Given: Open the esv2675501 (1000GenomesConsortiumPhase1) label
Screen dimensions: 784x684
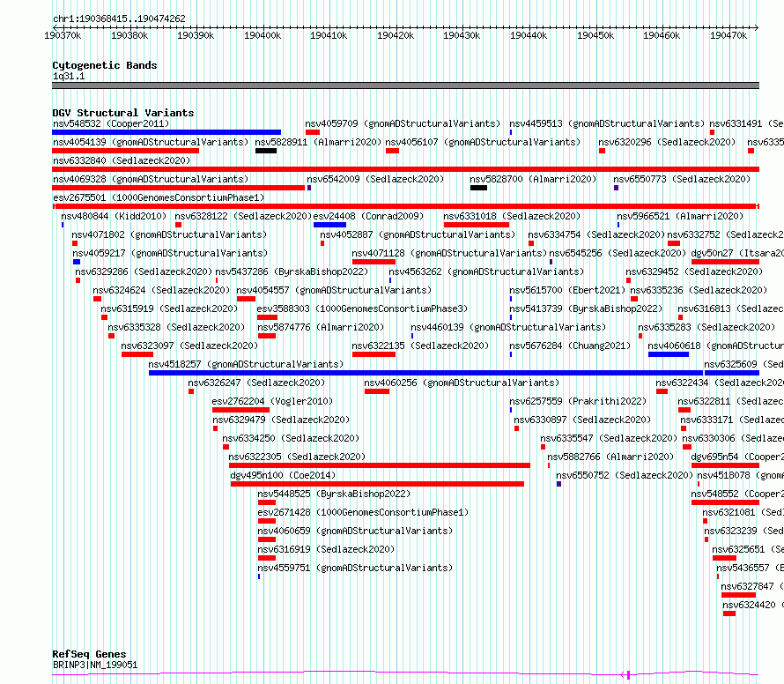Looking at the screenshot, I should tap(159, 197).
